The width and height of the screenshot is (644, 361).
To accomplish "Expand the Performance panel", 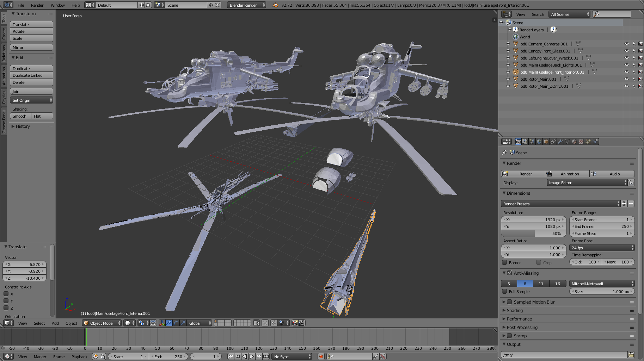I will 519,319.
